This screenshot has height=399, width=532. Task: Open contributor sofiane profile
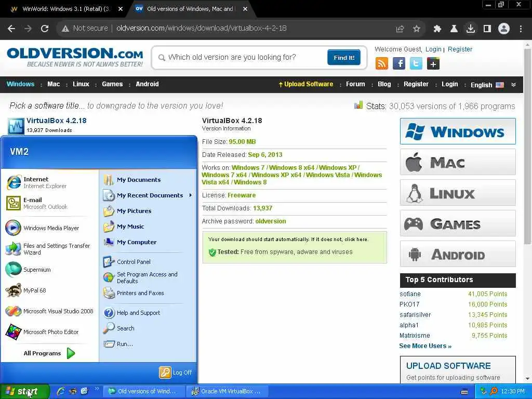point(410,294)
